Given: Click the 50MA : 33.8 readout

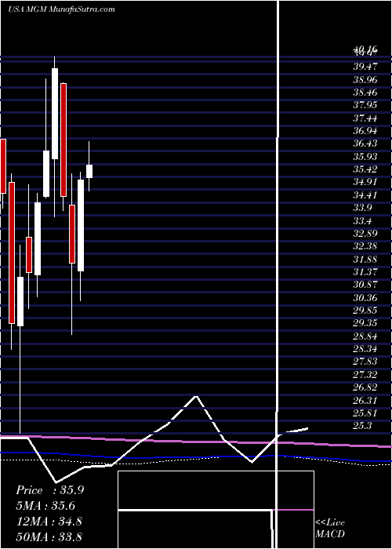Looking at the screenshot, I should (x=49, y=536).
